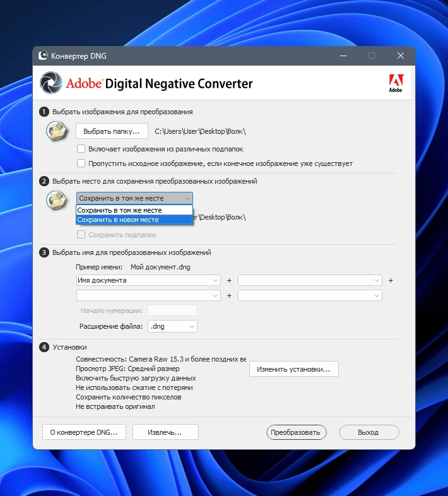Click Сохранить количество пикселов line

click(x=129, y=397)
